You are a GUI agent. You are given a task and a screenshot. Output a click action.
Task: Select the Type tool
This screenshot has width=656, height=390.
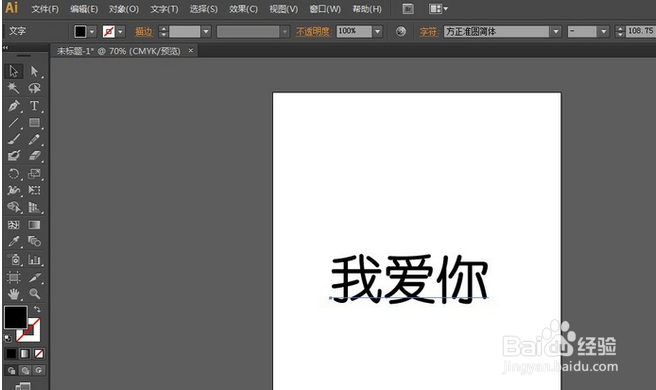pos(34,105)
